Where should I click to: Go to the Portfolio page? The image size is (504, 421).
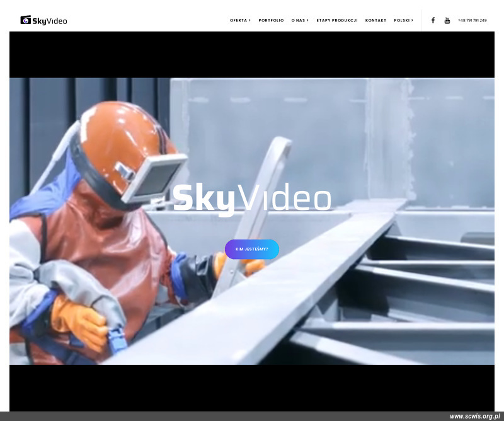coord(271,20)
